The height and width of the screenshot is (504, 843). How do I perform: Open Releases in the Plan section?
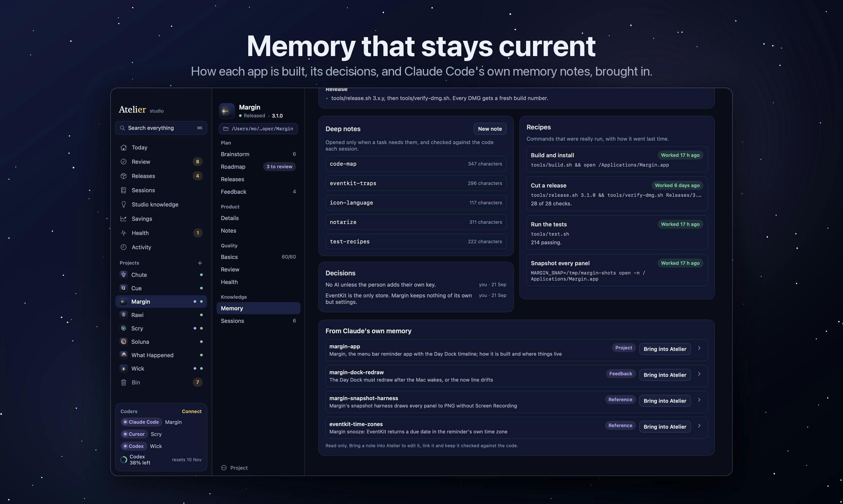point(258,179)
